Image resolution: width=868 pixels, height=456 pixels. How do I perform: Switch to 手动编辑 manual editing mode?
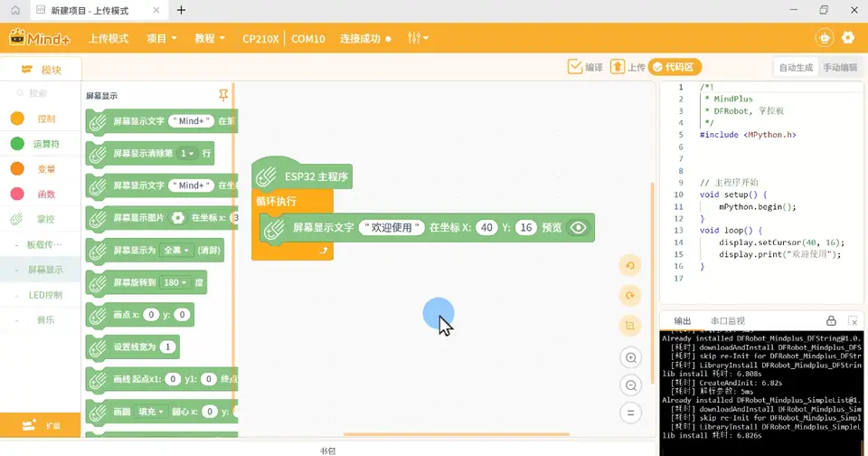tap(840, 68)
